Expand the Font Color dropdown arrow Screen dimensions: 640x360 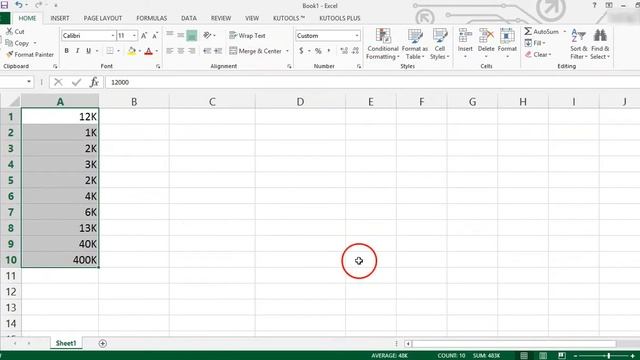point(157,51)
